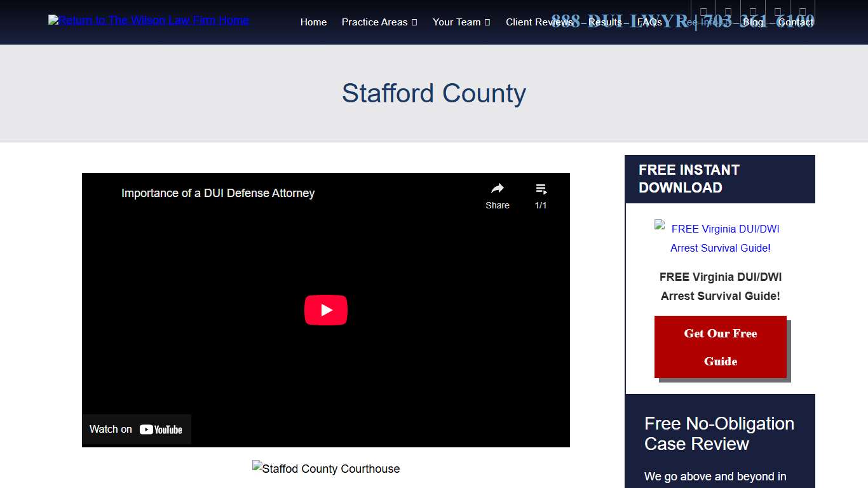Expand the Your Team dropdown

pyautogui.click(x=461, y=22)
